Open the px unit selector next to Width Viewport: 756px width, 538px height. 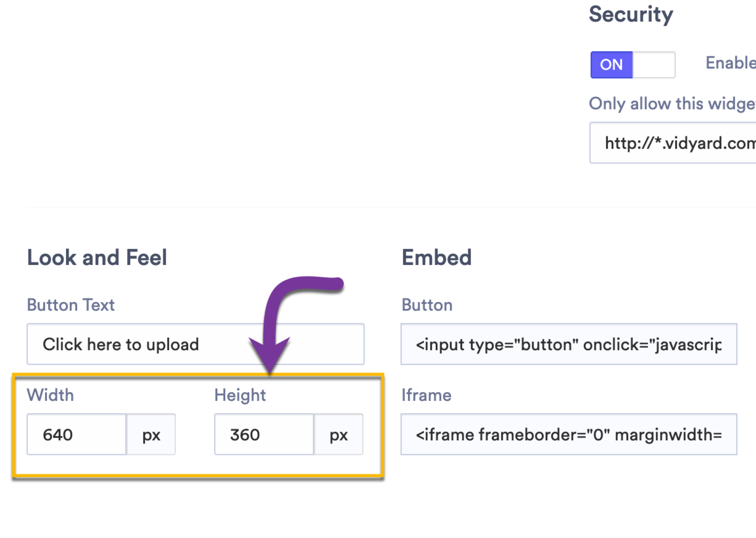pyautogui.click(x=151, y=434)
